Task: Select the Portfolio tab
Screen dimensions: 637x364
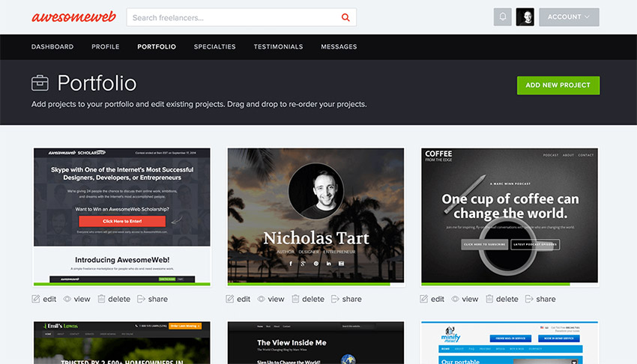Action: (x=157, y=46)
